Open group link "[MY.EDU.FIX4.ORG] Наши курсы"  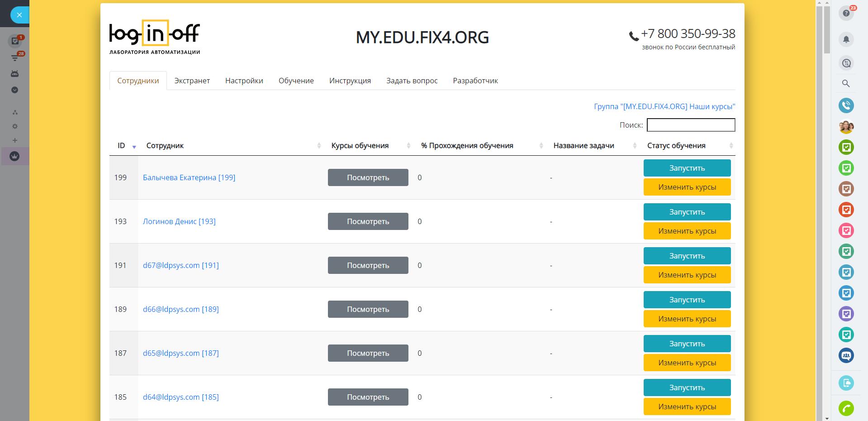coord(664,106)
